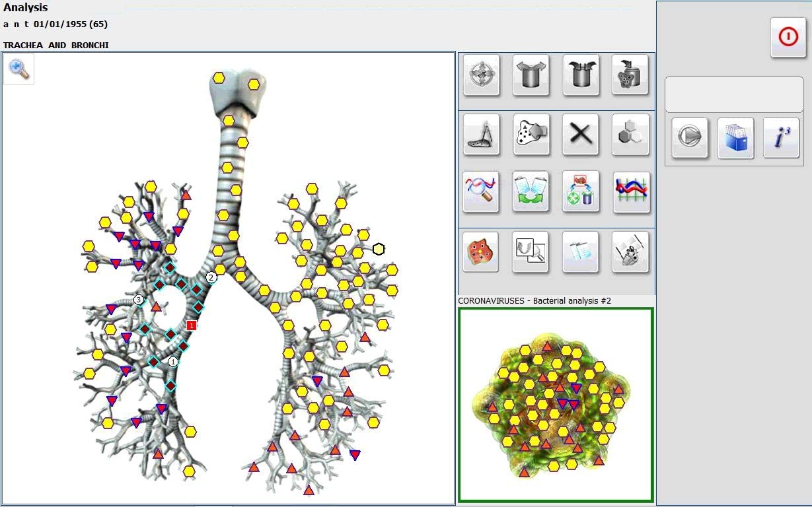Open the magnifier over red-blue curves icon
The height and width of the screenshot is (507, 812).
coord(482,192)
